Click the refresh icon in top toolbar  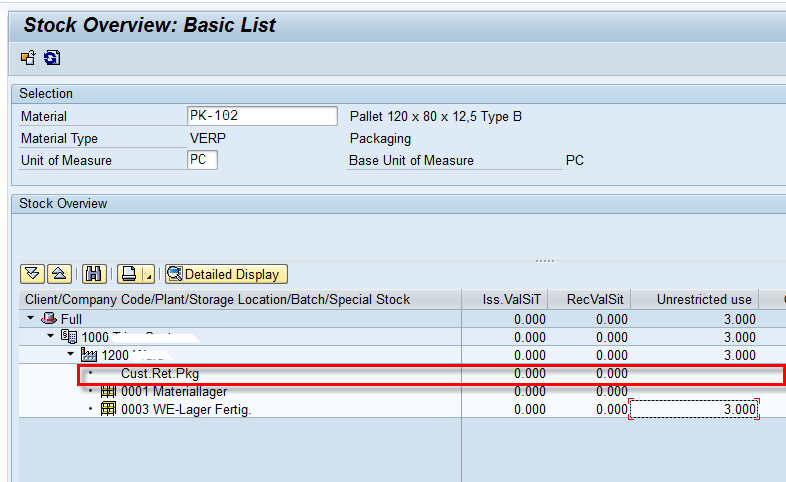pos(51,57)
